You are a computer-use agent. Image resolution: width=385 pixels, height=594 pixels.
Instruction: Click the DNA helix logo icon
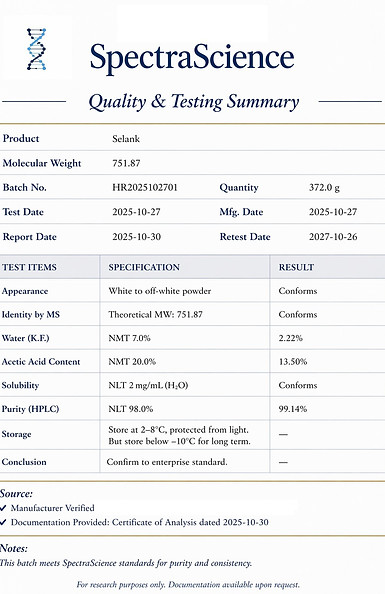(x=36, y=49)
